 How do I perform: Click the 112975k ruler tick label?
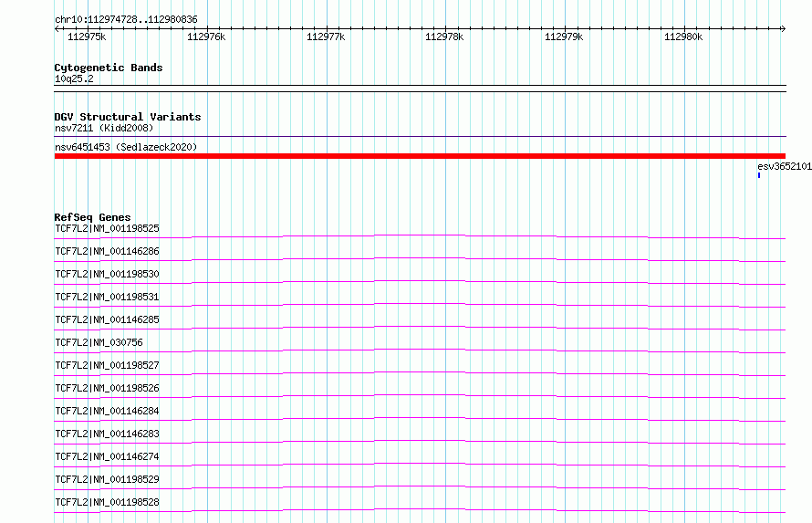click(x=87, y=37)
